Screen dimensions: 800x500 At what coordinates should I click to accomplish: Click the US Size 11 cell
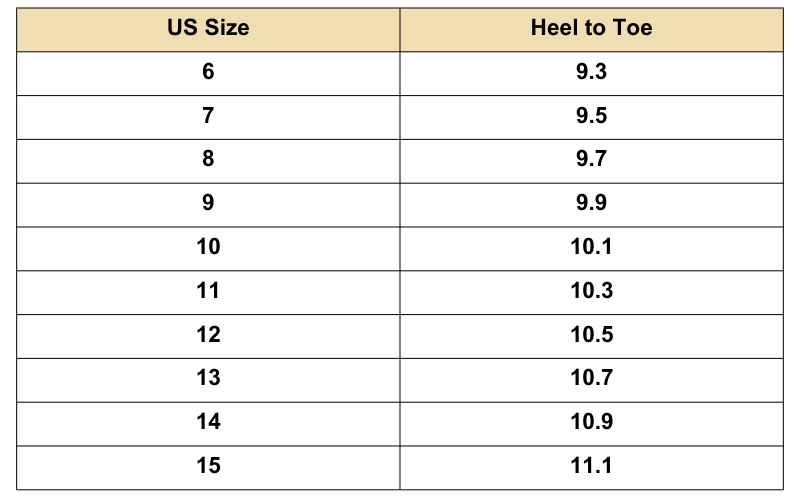point(208,291)
